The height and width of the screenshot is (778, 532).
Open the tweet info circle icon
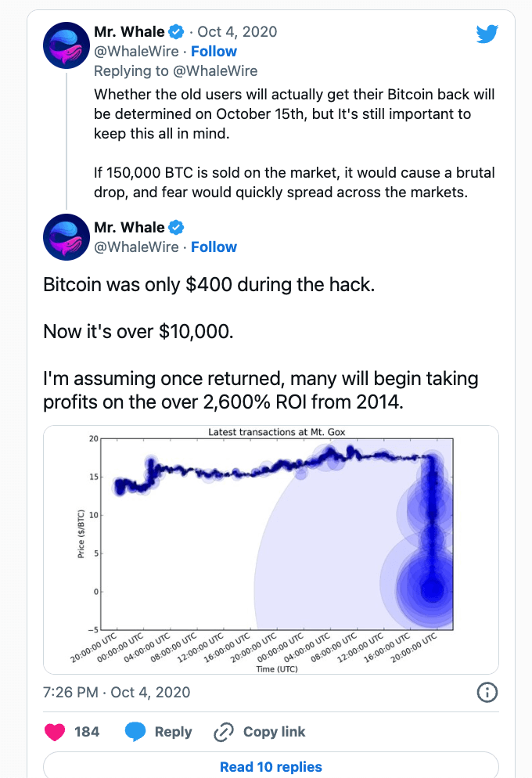487,693
